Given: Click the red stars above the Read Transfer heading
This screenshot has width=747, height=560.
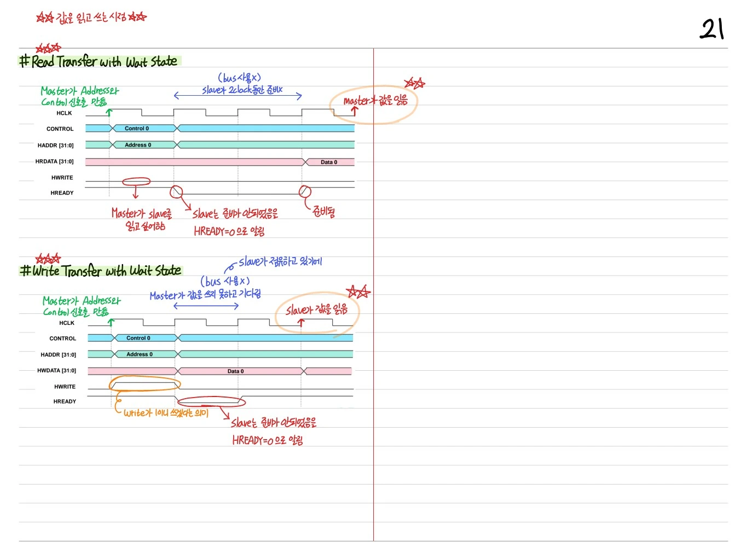Looking at the screenshot, I should tap(48, 48).
